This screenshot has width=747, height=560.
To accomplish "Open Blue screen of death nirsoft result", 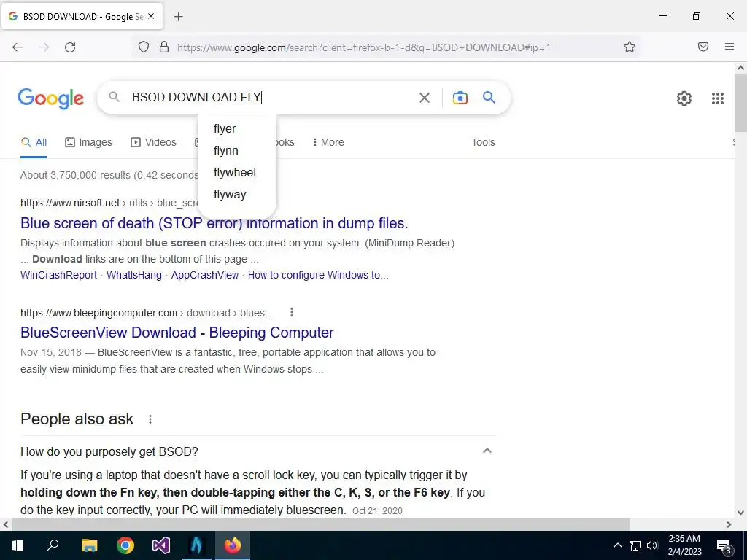I will click(214, 223).
